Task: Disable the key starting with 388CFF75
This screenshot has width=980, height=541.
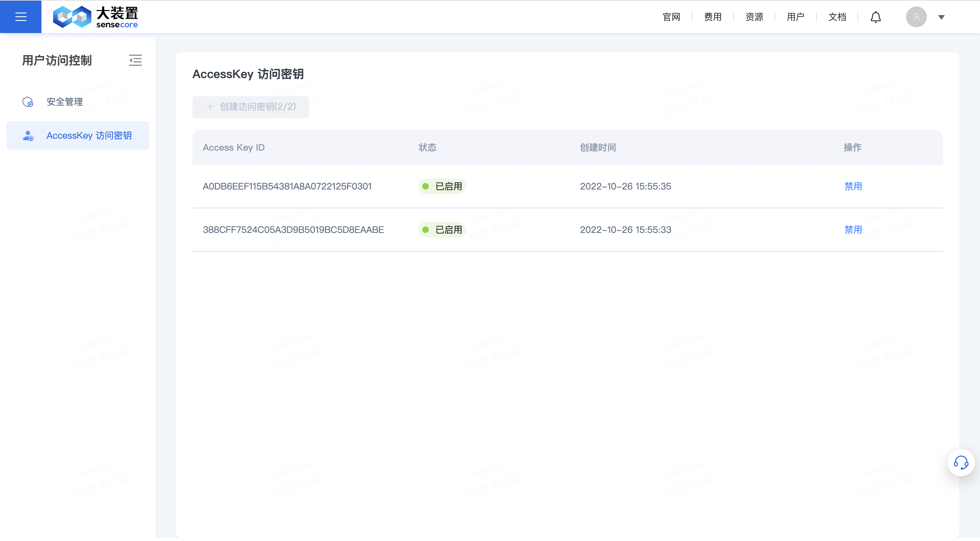Action: 853,230
